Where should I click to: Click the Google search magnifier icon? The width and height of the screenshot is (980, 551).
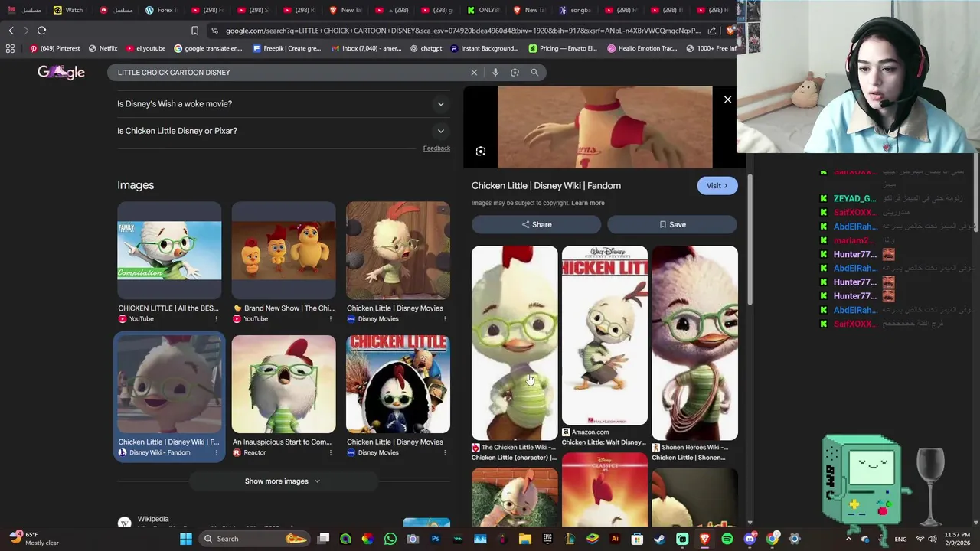[534, 72]
